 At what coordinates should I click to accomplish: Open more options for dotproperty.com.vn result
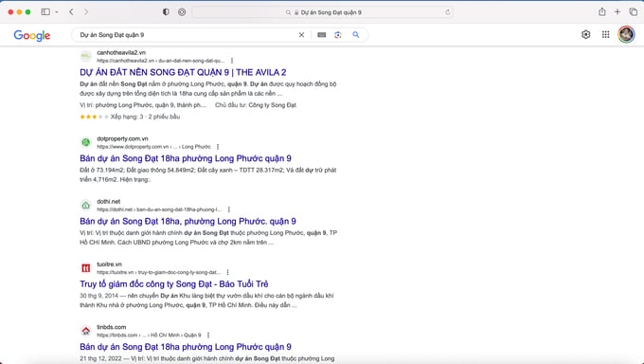(x=218, y=147)
